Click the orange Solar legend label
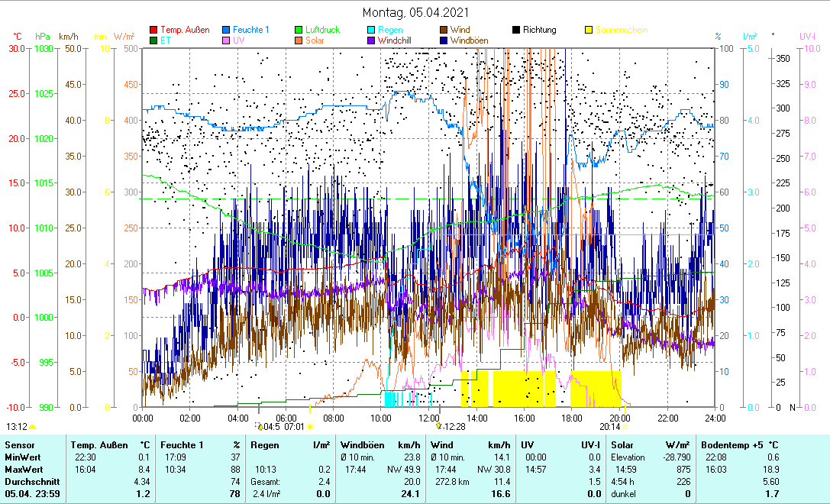 pos(315,40)
